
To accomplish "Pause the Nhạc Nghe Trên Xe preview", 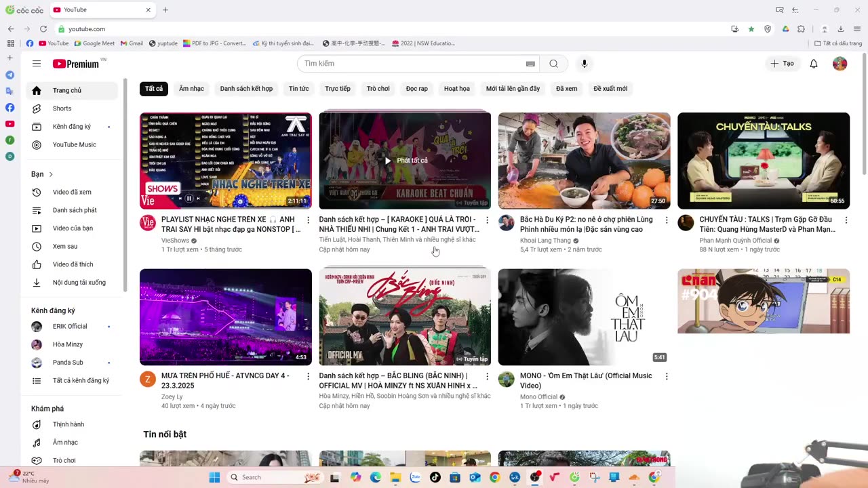I will tap(189, 199).
